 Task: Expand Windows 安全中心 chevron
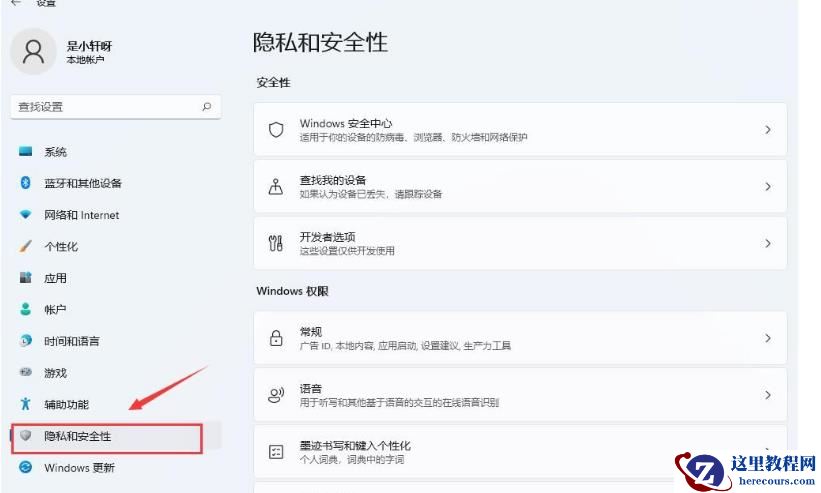pyautogui.click(x=768, y=129)
